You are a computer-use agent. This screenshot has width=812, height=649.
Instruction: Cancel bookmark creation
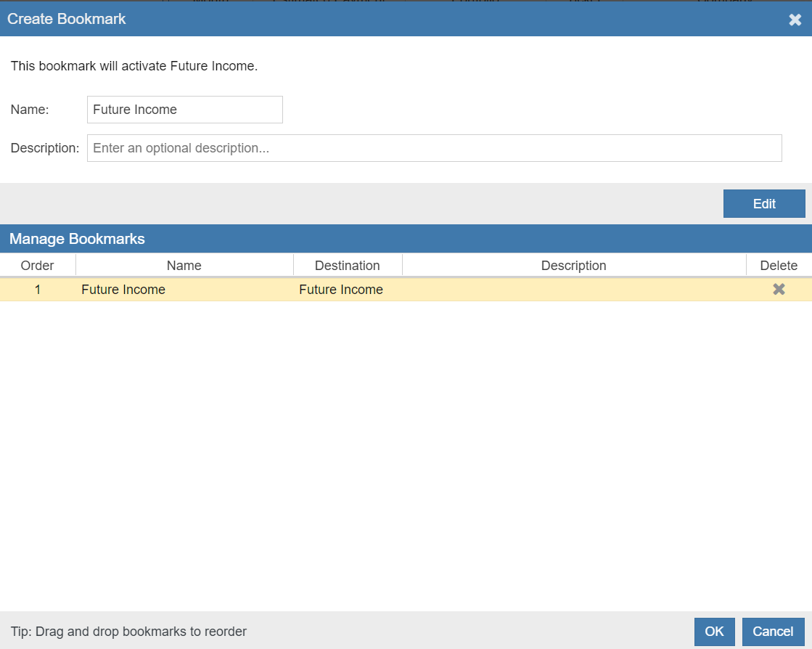click(773, 632)
